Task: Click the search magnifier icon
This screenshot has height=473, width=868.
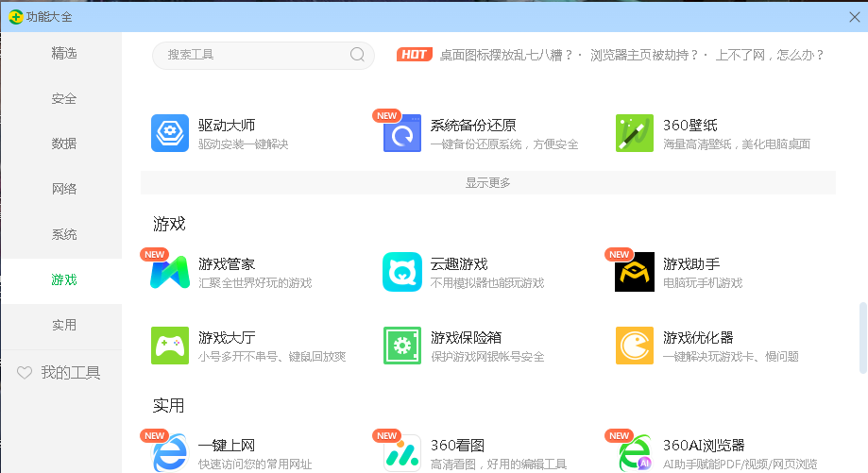Action: (358, 54)
